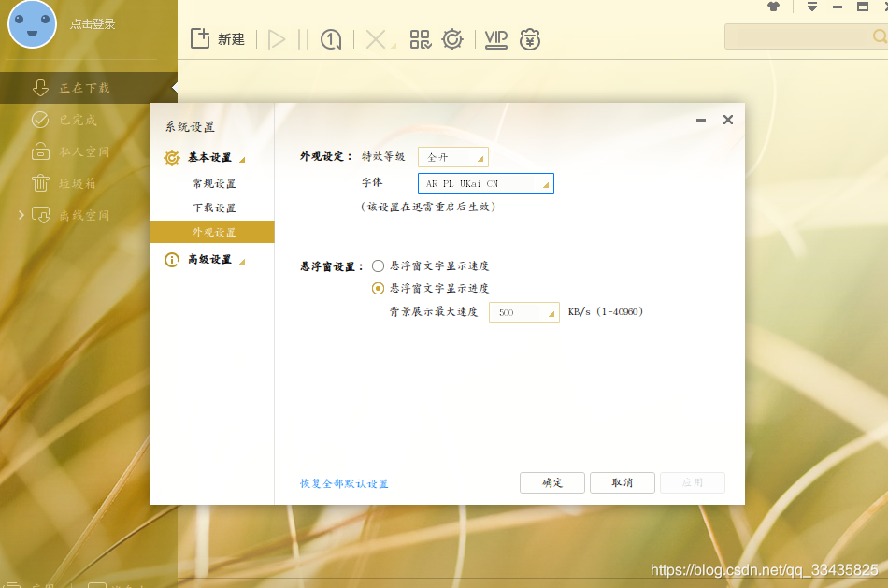Click the 离线空间 monitor icon

pyautogui.click(x=41, y=215)
